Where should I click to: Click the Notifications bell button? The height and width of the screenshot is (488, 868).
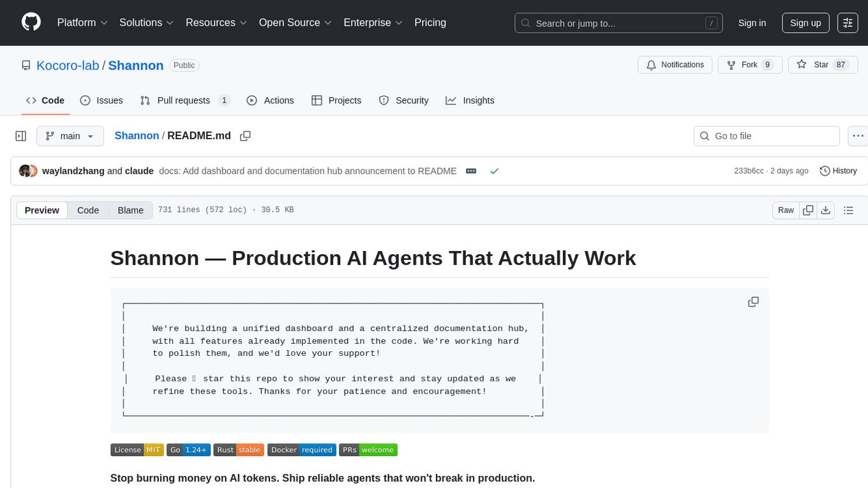675,65
